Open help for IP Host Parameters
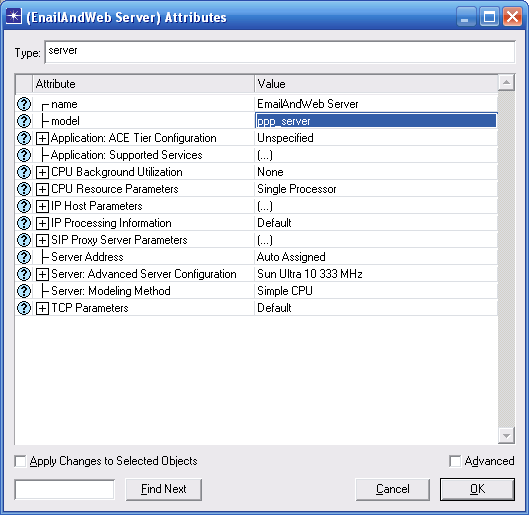 24,206
